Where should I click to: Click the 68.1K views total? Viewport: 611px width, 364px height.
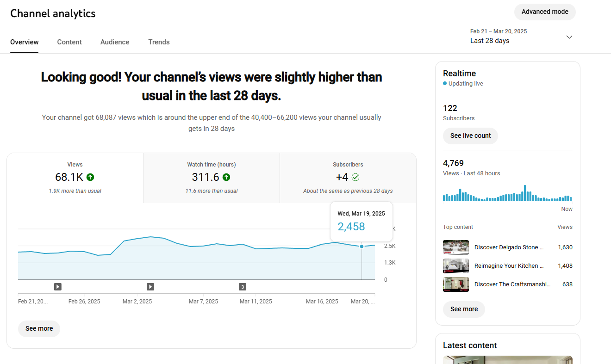click(69, 177)
